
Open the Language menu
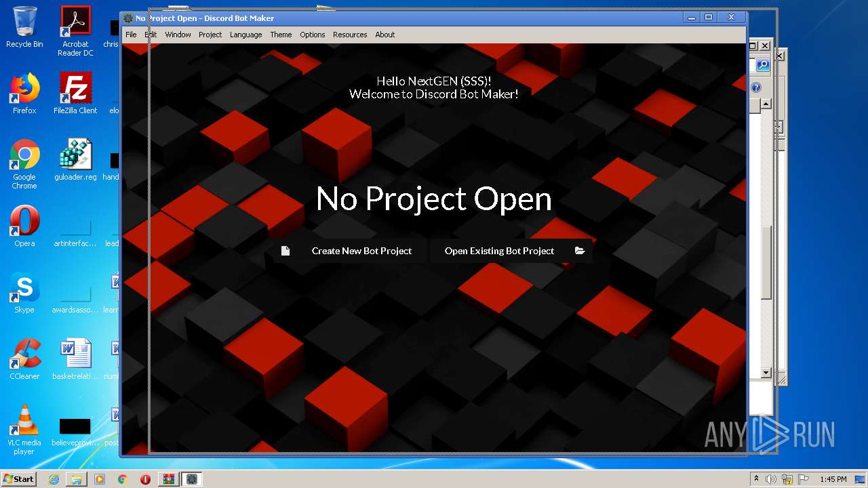click(x=245, y=35)
